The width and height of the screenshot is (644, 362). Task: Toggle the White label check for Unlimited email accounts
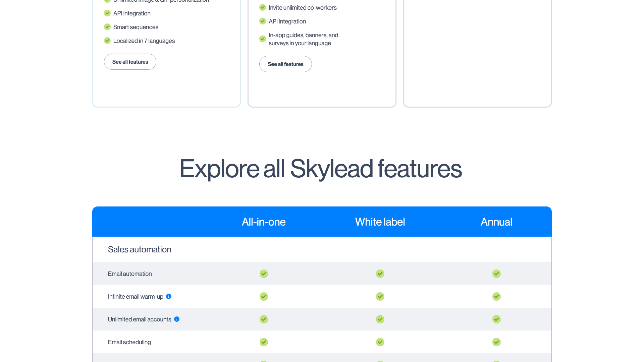[380, 319]
